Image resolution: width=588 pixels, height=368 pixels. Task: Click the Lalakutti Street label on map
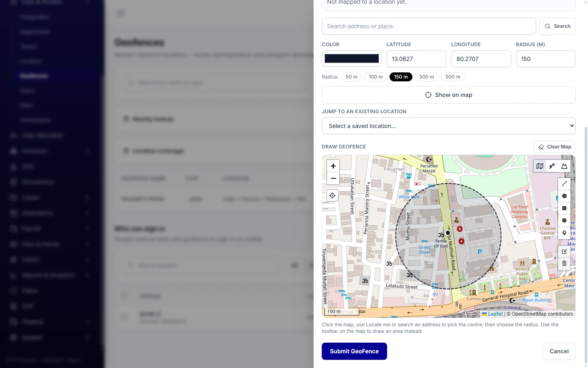pyautogui.click(x=402, y=286)
